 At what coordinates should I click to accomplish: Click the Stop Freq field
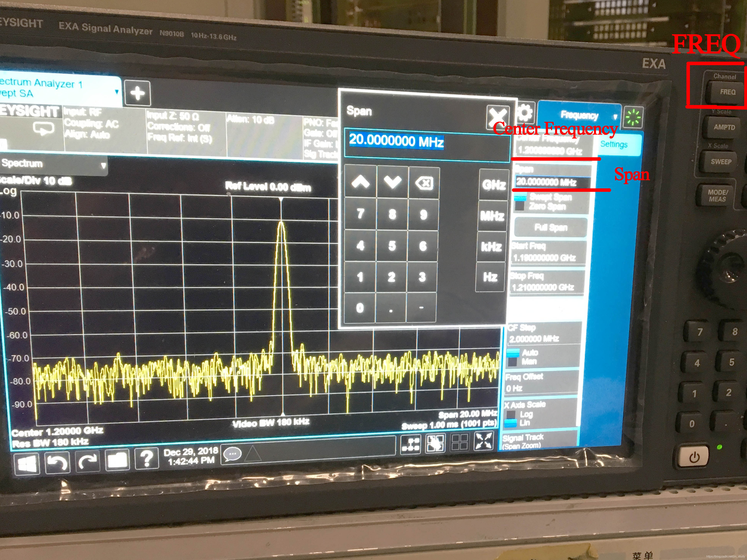tap(547, 283)
